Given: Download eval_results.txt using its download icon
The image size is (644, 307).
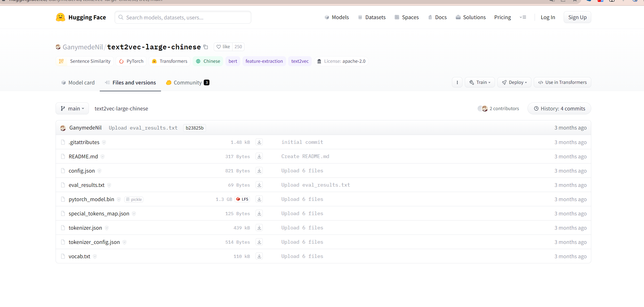Looking at the screenshot, I should coord(259,185).
